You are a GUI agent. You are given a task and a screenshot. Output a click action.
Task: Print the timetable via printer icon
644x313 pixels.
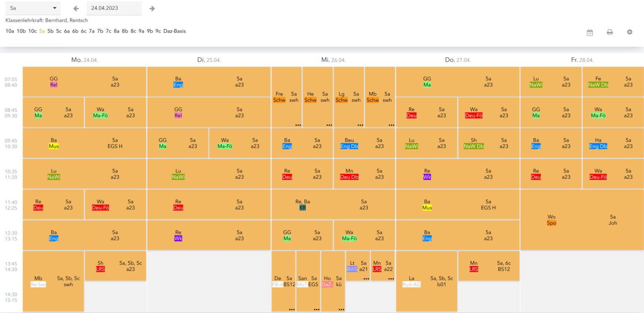click(610, 32)
